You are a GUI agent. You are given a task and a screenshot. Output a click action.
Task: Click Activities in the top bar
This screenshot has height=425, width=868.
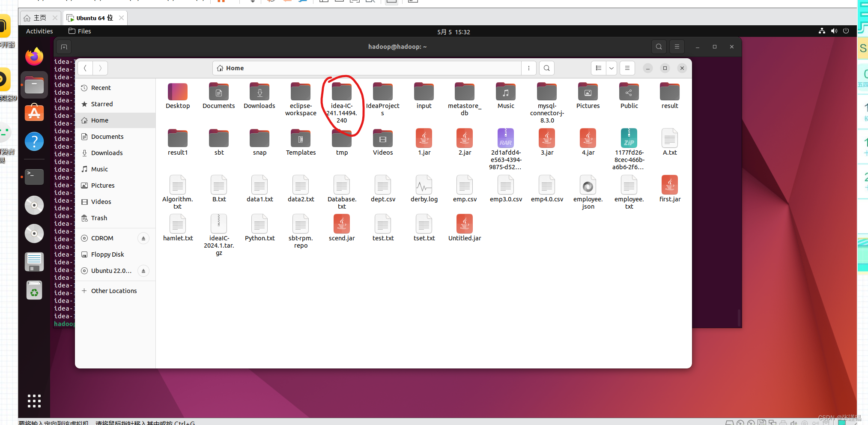(x=39, y=31)
